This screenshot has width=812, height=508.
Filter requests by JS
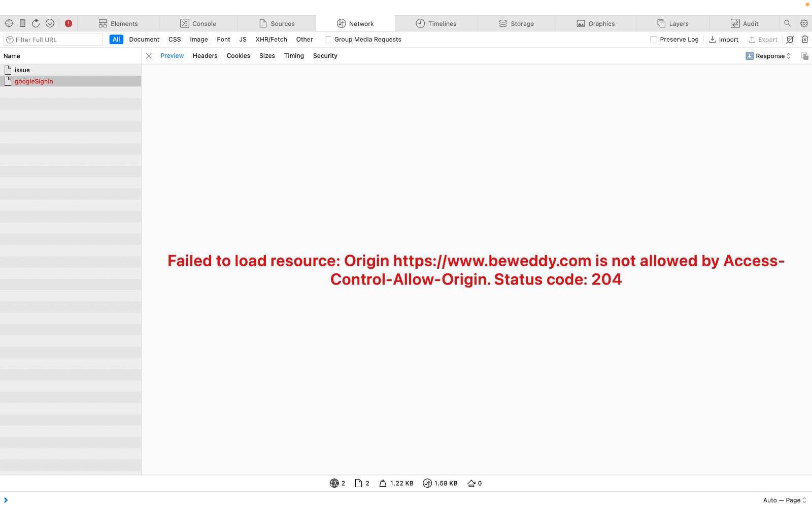tap(243, 40)
